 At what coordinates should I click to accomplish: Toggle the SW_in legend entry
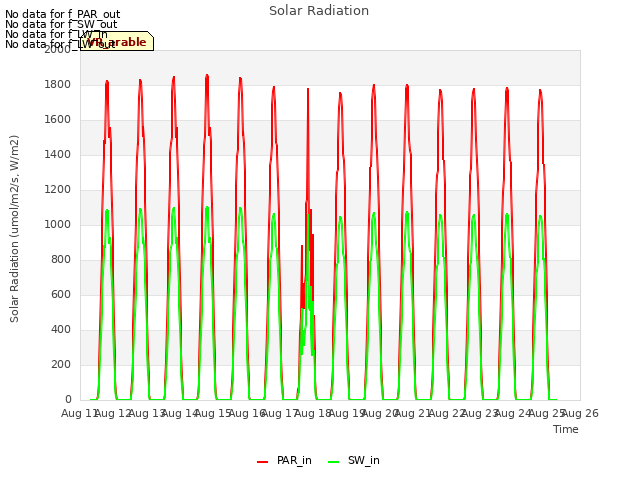(x=354, y=461)
